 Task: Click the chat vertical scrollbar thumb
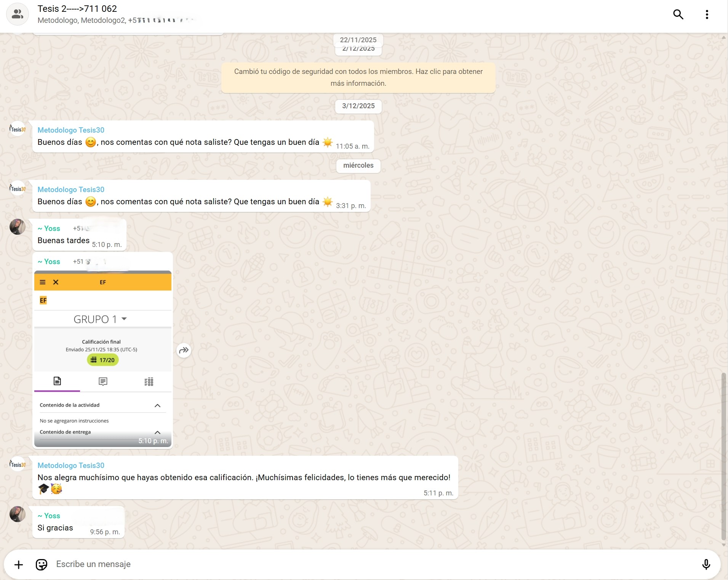pos(723,456)
